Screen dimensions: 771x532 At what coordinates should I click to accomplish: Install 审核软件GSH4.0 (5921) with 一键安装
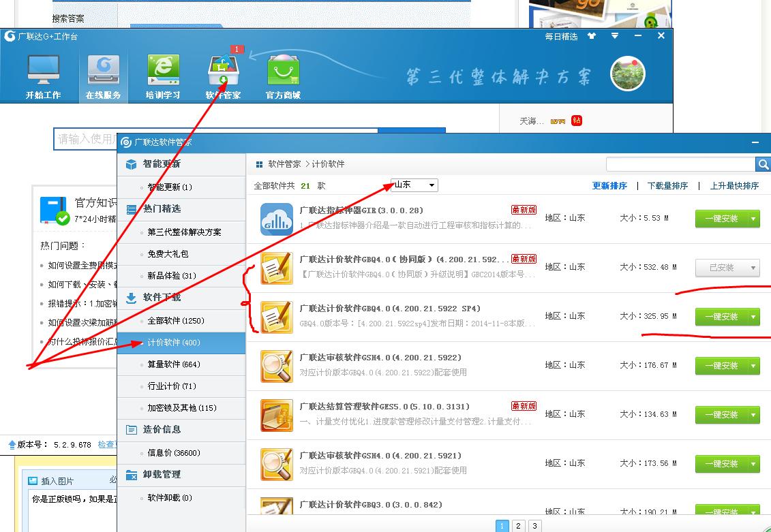(x=721, y=464)
